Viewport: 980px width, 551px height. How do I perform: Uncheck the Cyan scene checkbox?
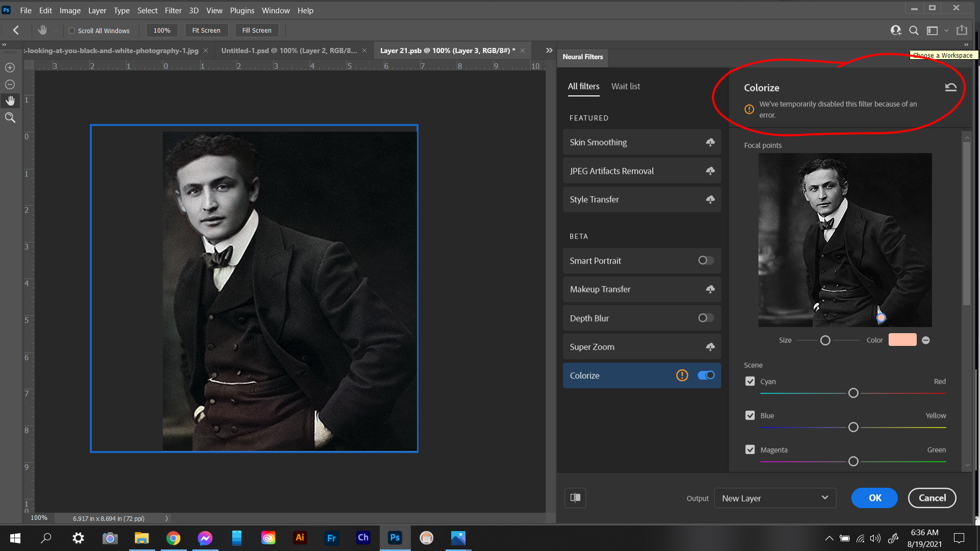point(750,381)
